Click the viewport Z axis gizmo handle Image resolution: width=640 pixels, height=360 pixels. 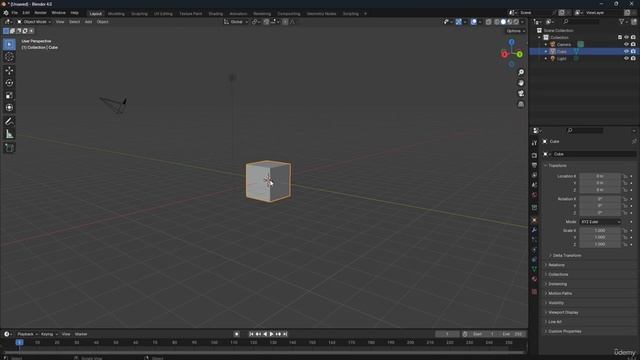511,42
